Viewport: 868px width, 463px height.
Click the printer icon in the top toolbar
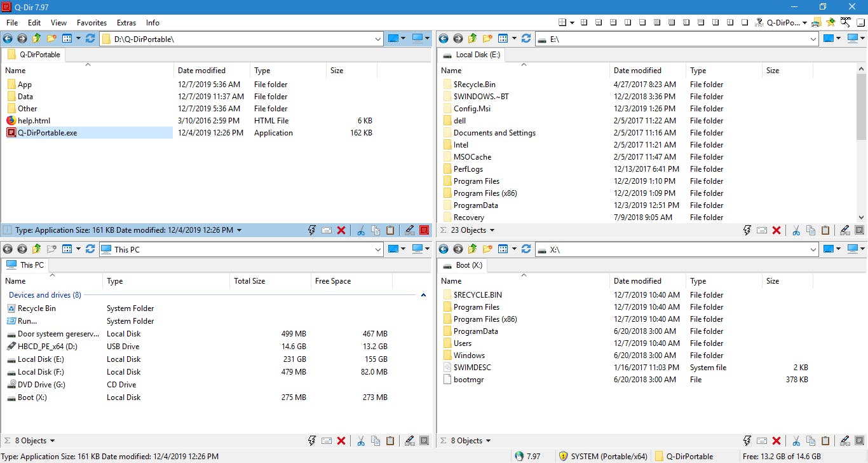pyautogui.click(x=816, y=22)
